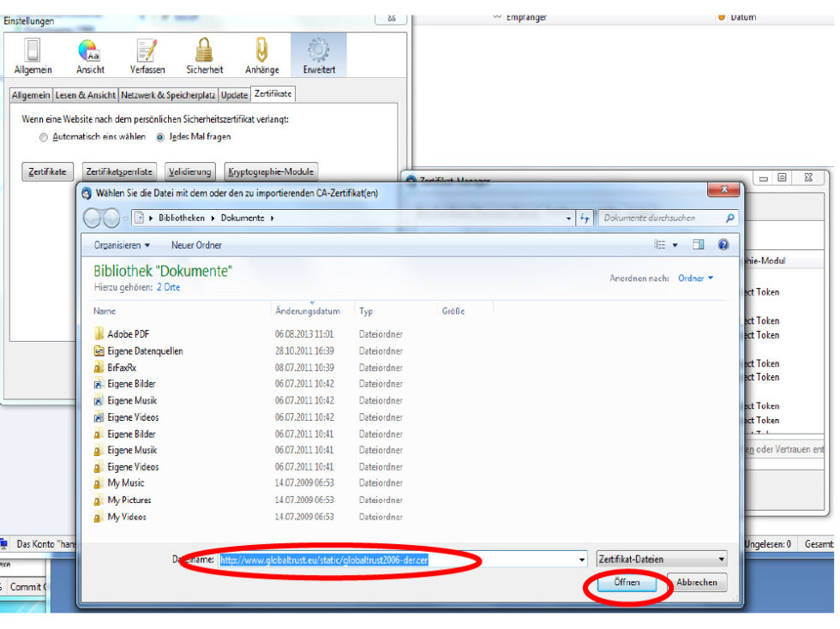Expand the Zertifikat-Dateien file type dropdown

pyautogui.click(x=661, y=560)
